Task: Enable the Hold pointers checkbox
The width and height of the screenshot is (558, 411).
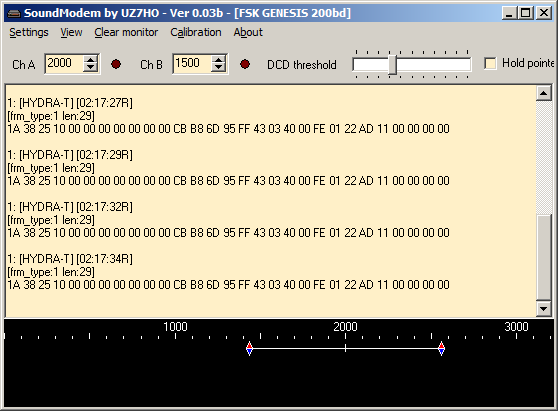Action: click(x=490, y=64)
